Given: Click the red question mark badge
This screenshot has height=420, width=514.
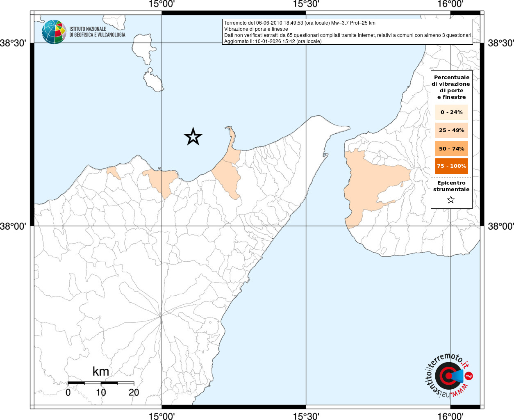Looking at the screenshot, I should pyautogui.click(x=469, y=376).
